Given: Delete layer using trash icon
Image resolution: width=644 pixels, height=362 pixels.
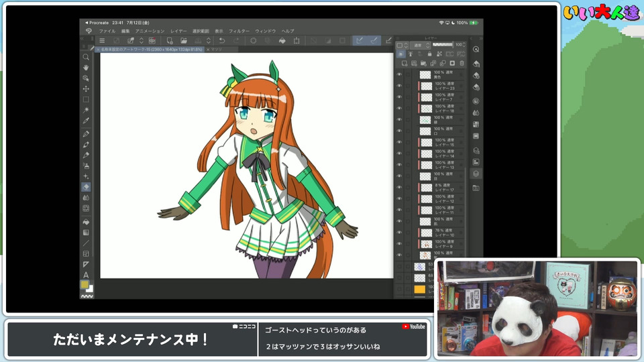Looking at the screenshot, I should (x=462, y=64).
